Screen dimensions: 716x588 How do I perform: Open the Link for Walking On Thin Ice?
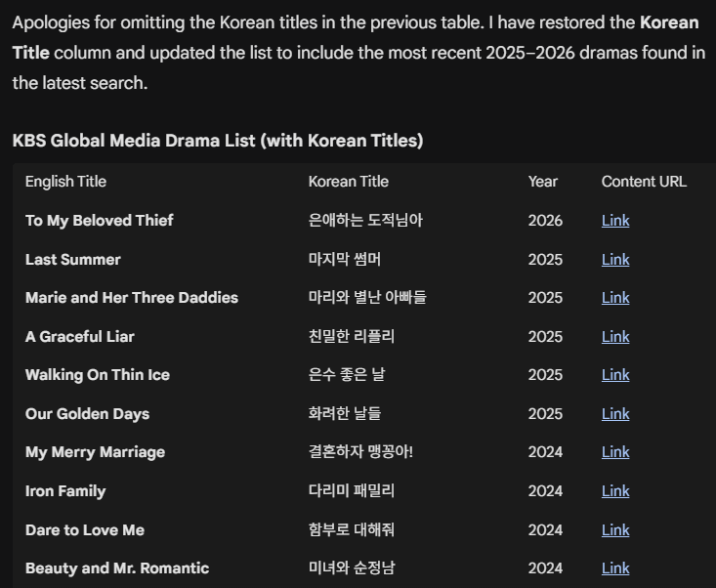(x=615, y=375)
